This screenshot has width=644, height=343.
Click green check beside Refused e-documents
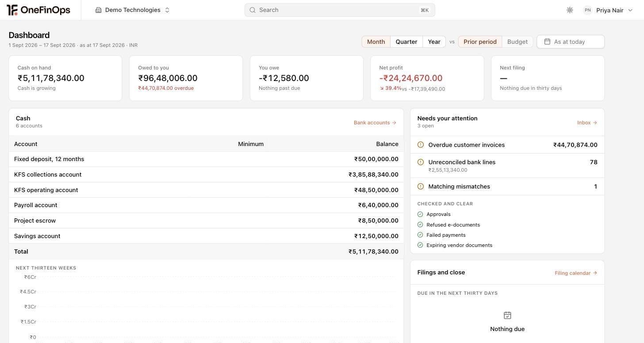tap(420, 224)
